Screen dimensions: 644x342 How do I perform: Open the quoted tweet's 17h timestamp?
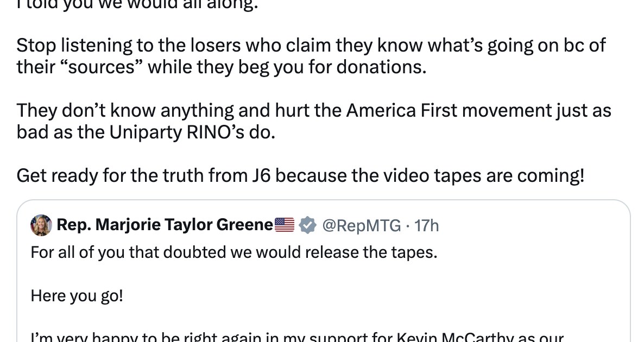(427, 225)
